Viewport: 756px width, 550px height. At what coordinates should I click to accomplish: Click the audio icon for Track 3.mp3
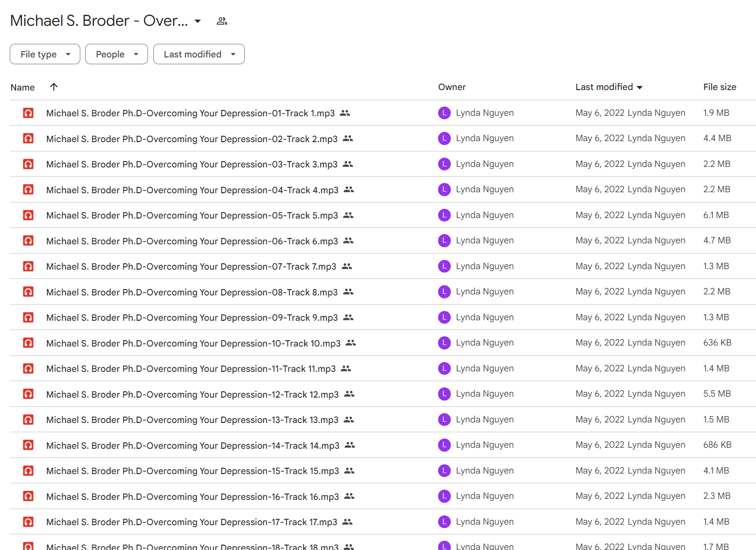(x=28, y=164)
